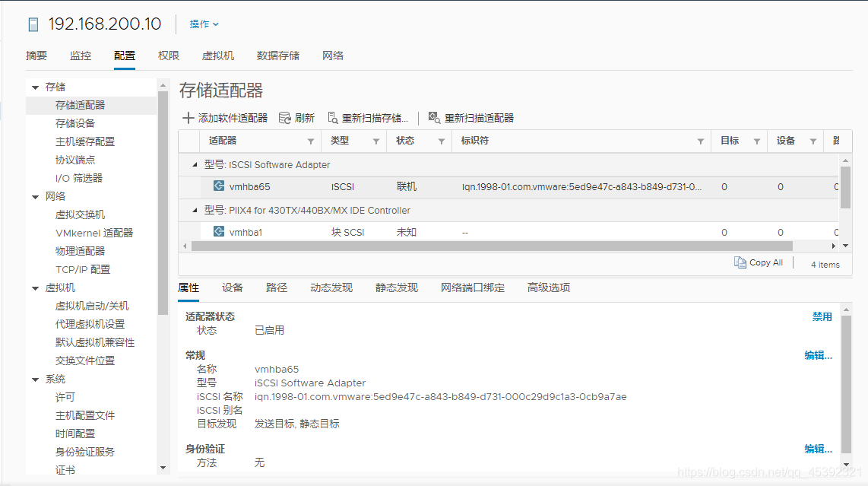Screen dimensions: 868x486
Task: Click the adapter table vertical scrollbar
Action: [845, 187]
